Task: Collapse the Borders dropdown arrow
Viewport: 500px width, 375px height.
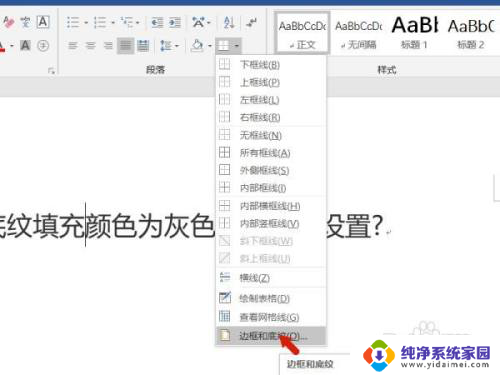Action: (236, 46)
